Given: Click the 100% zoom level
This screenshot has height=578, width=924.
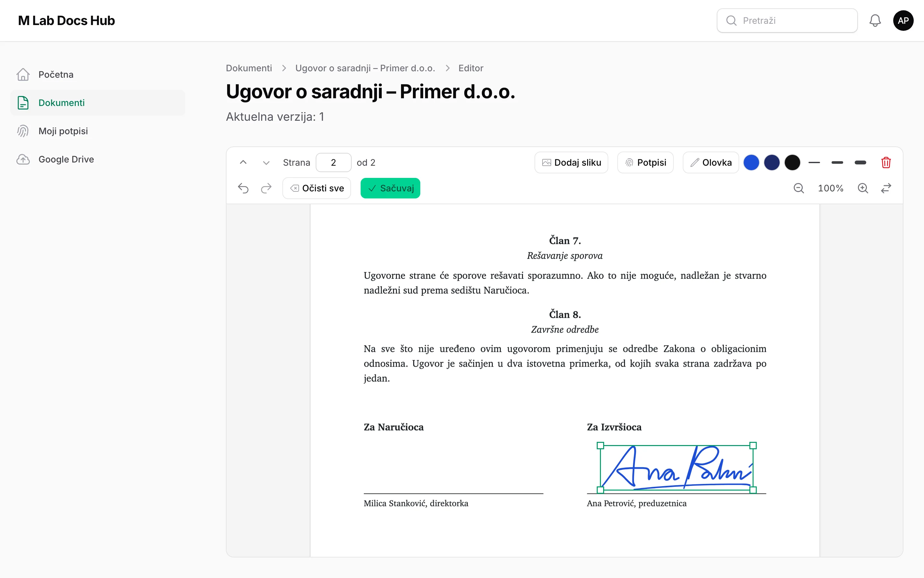Looking at the screenshot, I should (x=830, y=188).
